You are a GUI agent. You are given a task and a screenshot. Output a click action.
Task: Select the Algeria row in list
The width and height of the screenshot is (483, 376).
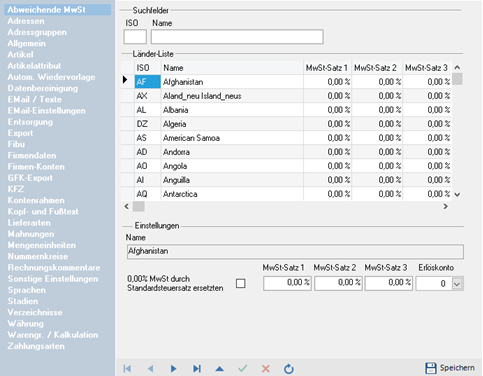coord(286,124)
